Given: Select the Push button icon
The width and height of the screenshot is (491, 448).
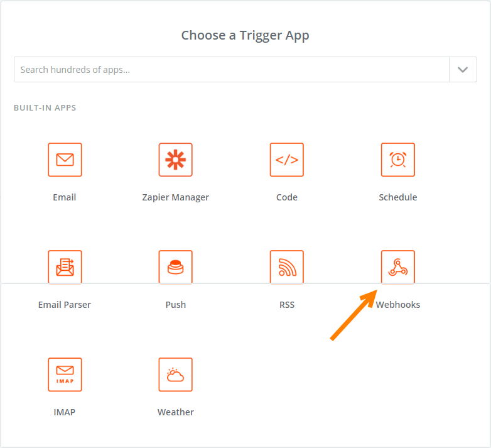Looking at the screenshot, I should coord(176,267).
